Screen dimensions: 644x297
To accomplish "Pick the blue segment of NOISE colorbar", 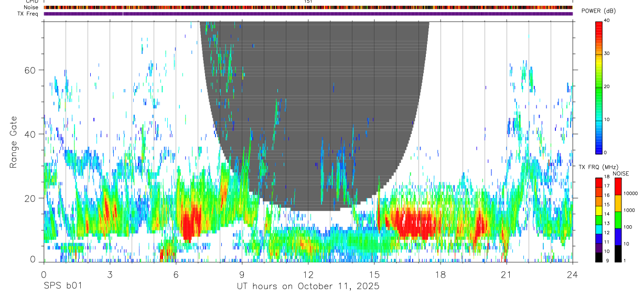I will point(618,236).
